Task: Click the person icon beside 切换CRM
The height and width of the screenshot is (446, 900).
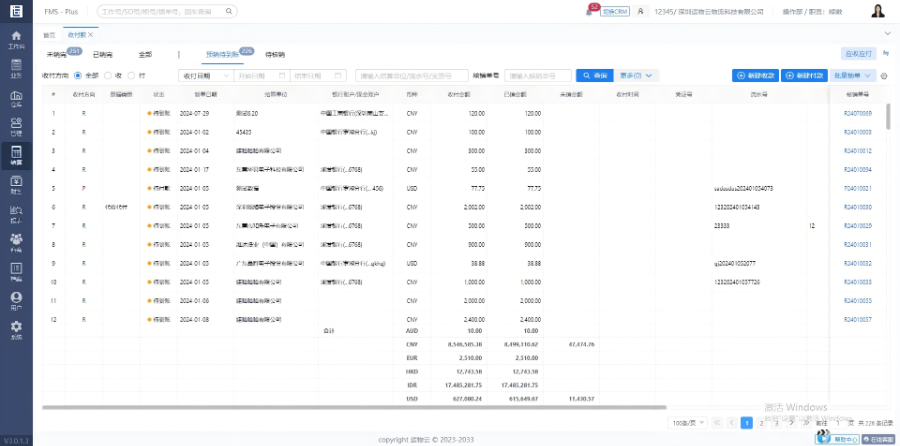Action: point(639,11)
